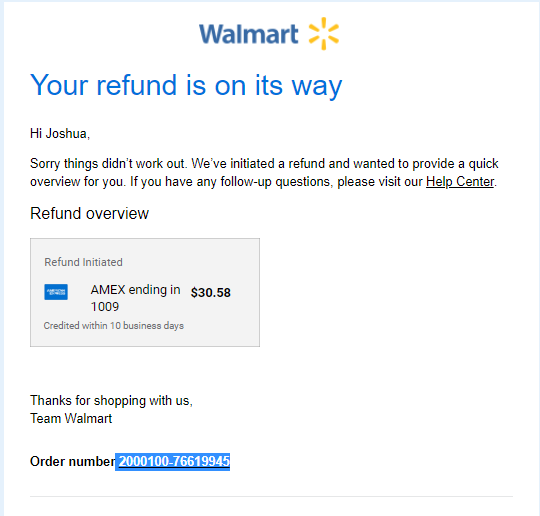This screenshot has width=540, height=516.
Task: Click the horizontal divider line below order number
Action: [271, 496]
